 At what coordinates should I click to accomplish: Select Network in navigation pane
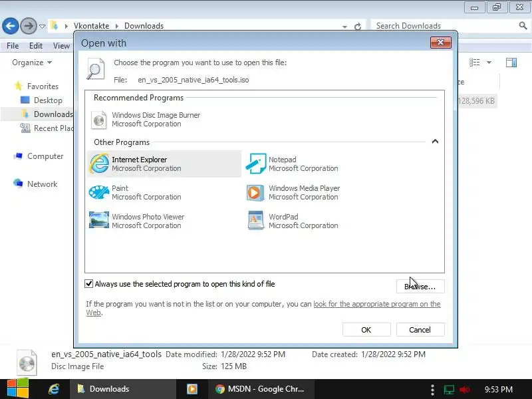(42, 184)
